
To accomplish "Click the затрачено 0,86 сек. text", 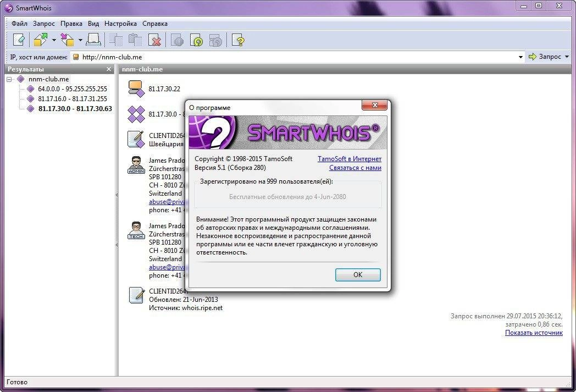I will tap(534, 324).
